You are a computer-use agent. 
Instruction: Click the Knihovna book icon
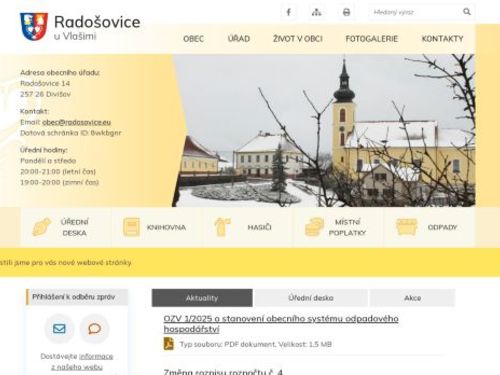click(131, 227)
